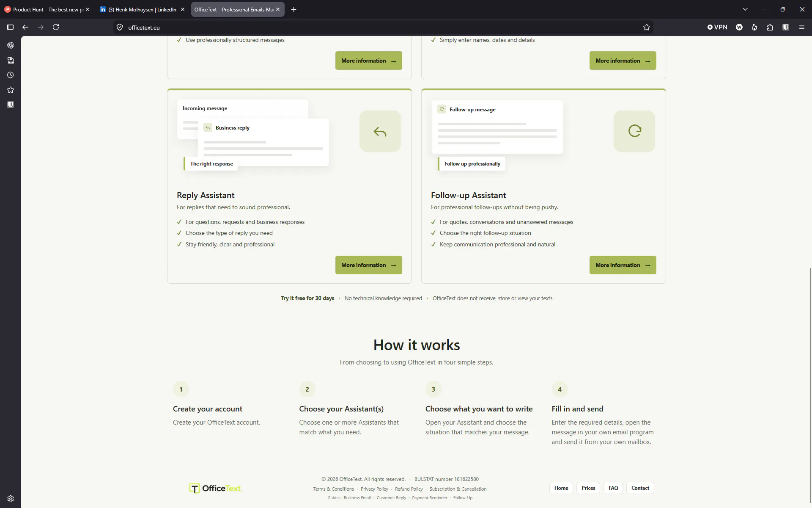The width and height of the screenshot is (812, 508).
Task: Open the Extensions puzzle-piece menu
Action: point(770,27)
